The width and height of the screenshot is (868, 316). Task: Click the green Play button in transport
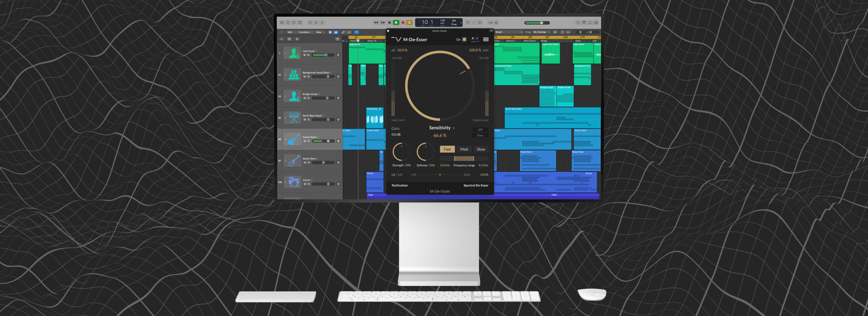click(x=396, y=23)
